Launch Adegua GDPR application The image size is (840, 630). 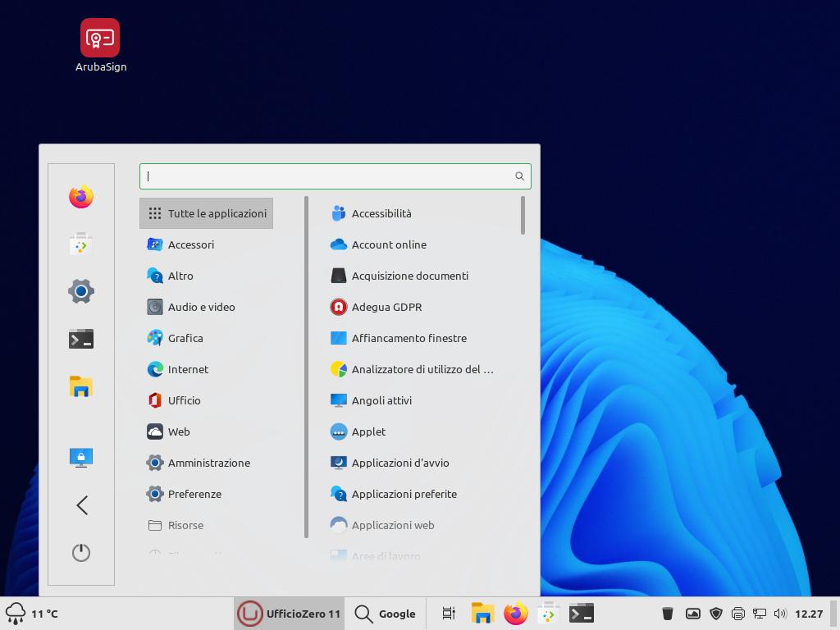click(x=386, y=307)
